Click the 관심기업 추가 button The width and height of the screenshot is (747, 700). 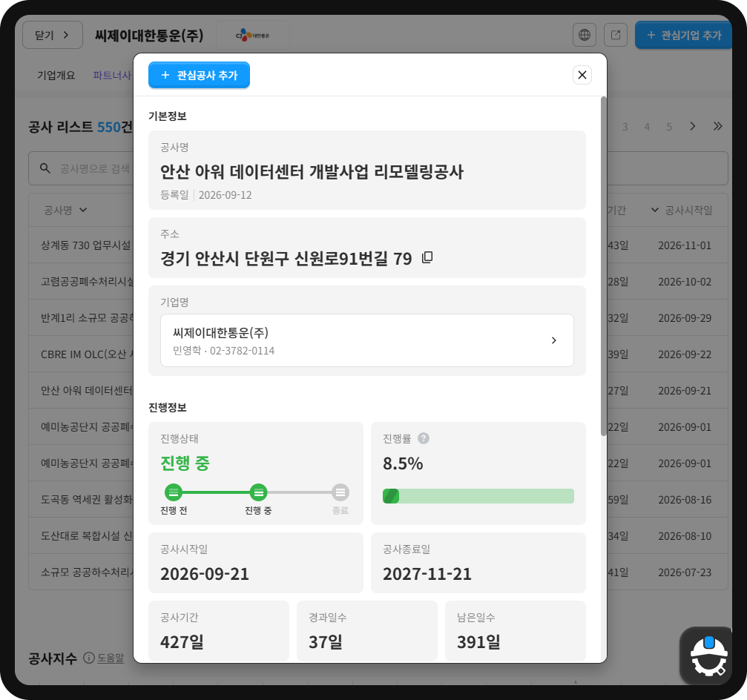click(684, 35)
